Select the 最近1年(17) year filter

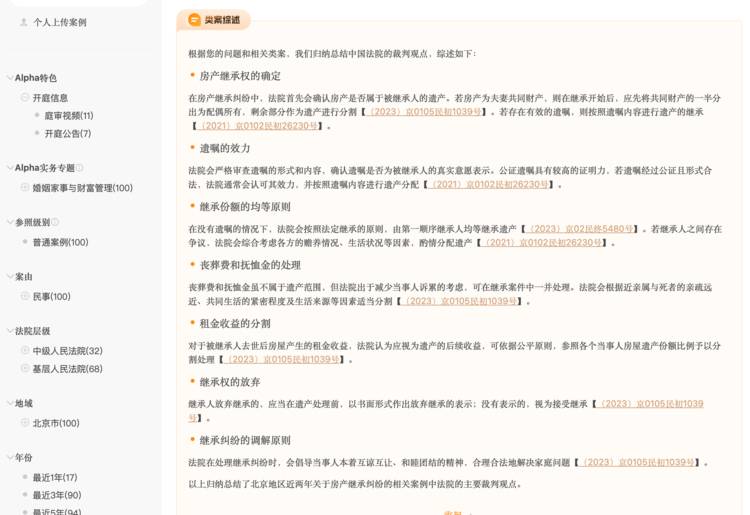(x=54, y=477)
